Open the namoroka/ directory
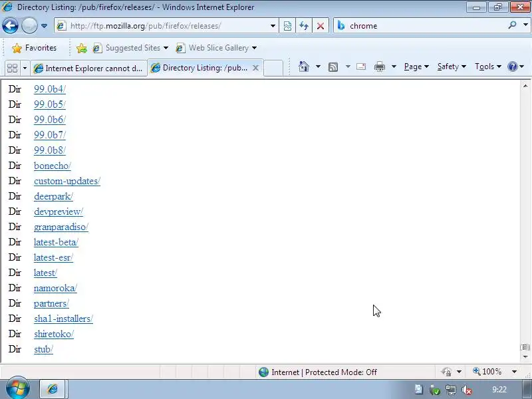The width and height of the screenshot is (532, 399). pyautogui.click(x=55, y=288)
